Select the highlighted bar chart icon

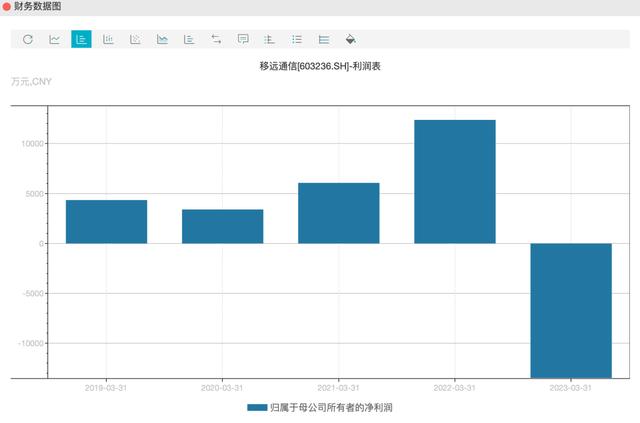point(81,39)
